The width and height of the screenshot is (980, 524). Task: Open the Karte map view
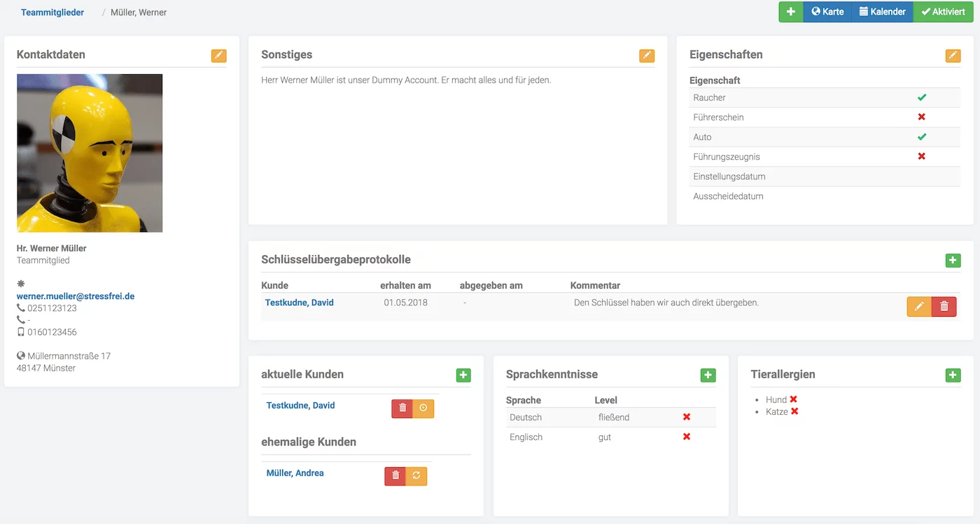click(827, 12)
